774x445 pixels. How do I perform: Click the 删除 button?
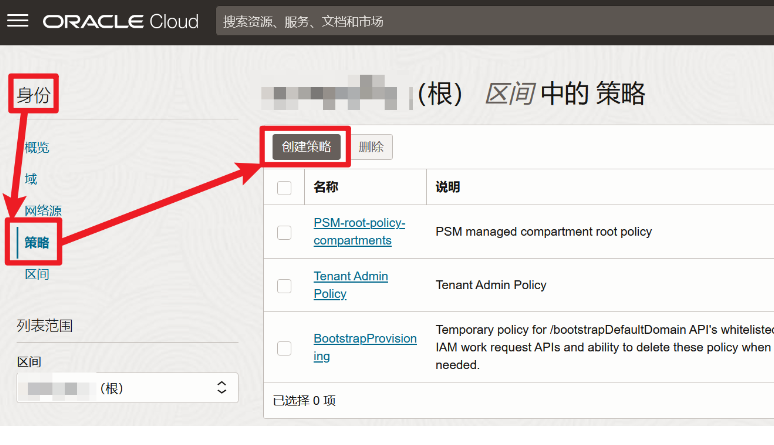tap(371, 146)
